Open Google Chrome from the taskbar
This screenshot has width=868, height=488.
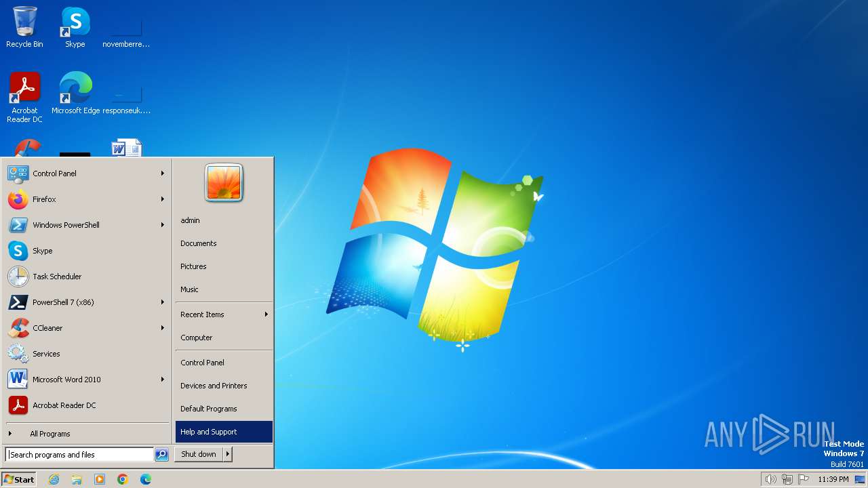tap(123, 479)
